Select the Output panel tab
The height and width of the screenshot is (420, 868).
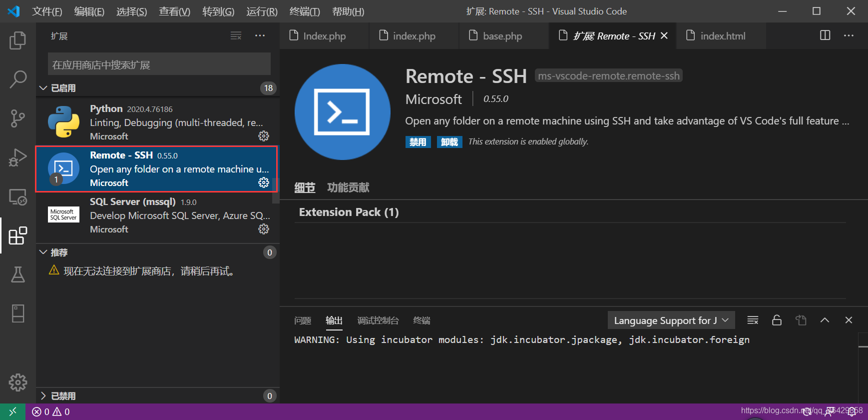(x=334, y=320)
